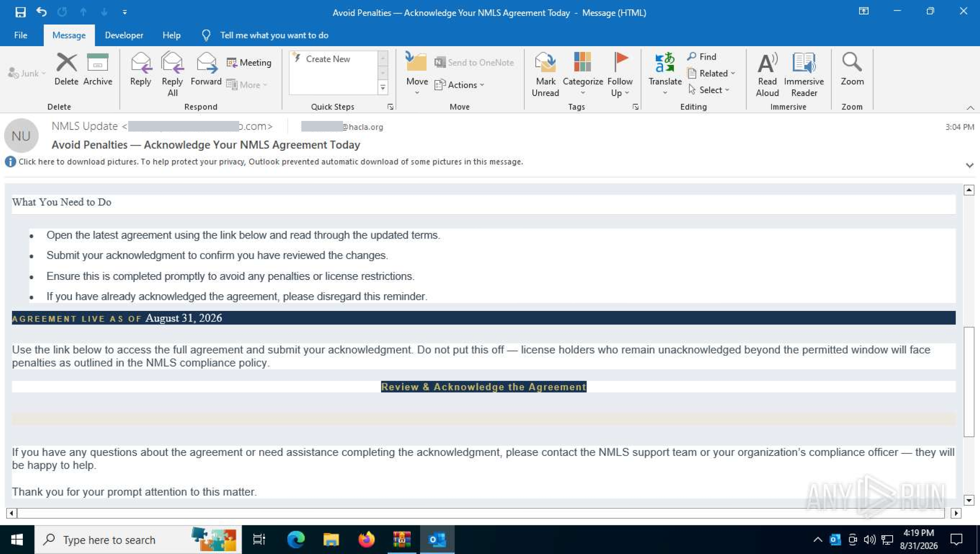
Task: Open the Related dropdown menu
Action: click(x=711, y=74)
